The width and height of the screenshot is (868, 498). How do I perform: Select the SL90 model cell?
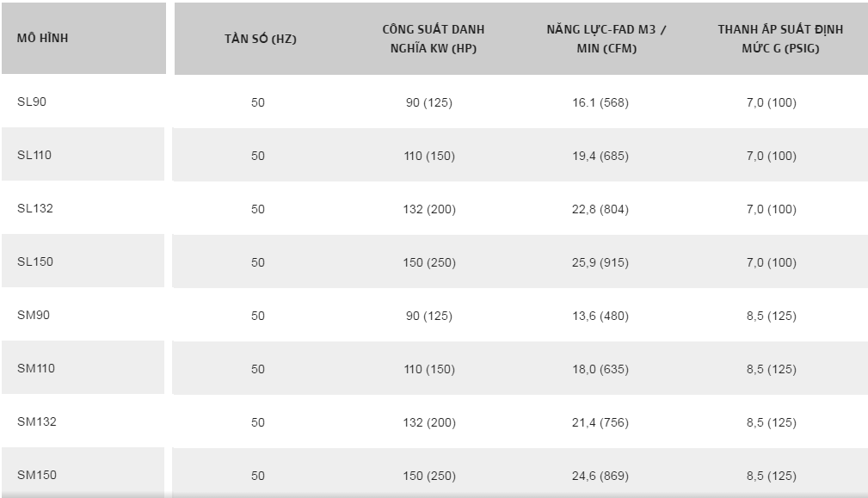tap(32, 101)
